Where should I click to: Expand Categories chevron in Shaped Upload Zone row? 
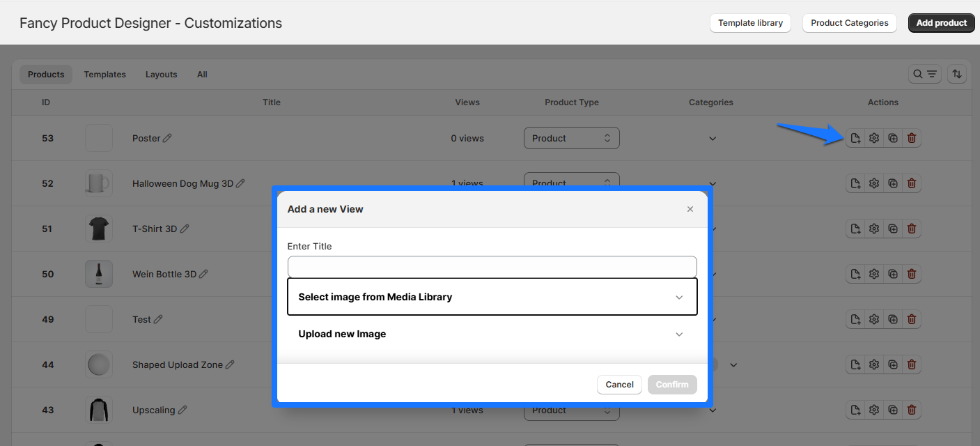(733, 364)
